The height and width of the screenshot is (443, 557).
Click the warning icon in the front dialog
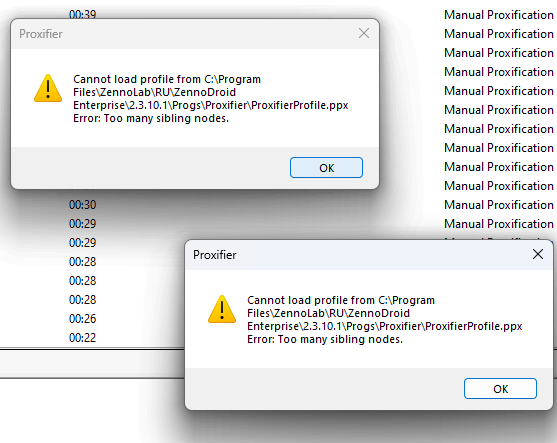pyautogui.click(x=222, y=309)
